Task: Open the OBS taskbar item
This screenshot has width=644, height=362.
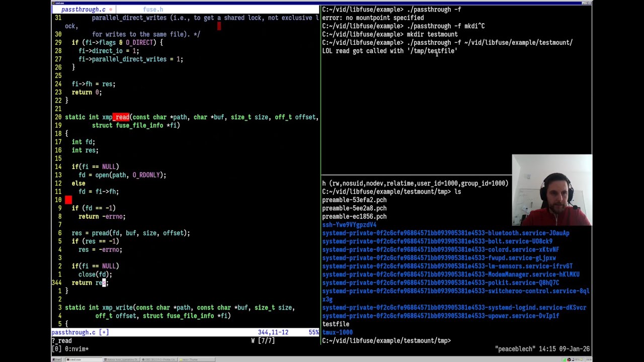Action: click(159, 359)
